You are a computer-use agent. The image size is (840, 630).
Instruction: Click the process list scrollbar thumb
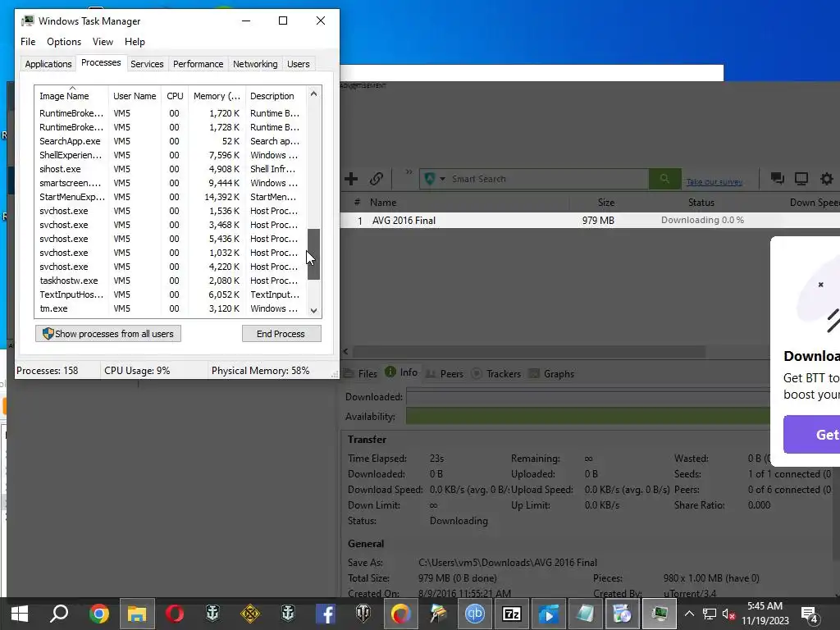pos(313,254)
